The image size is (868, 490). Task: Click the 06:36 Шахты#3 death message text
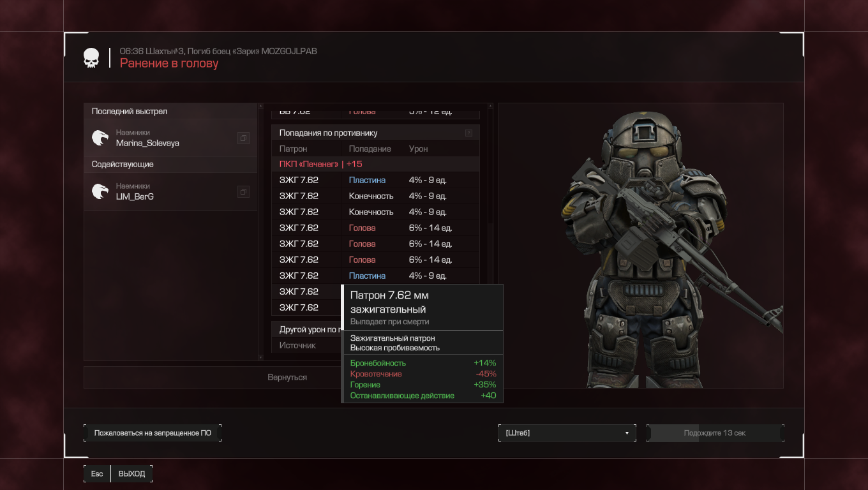218,51
